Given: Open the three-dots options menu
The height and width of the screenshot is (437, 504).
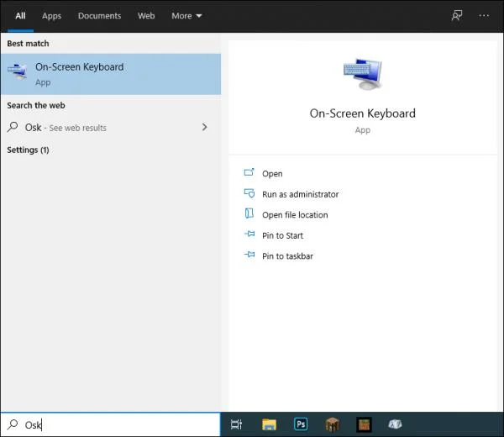Looking at the screenshot, I should (x=484, y=15).
